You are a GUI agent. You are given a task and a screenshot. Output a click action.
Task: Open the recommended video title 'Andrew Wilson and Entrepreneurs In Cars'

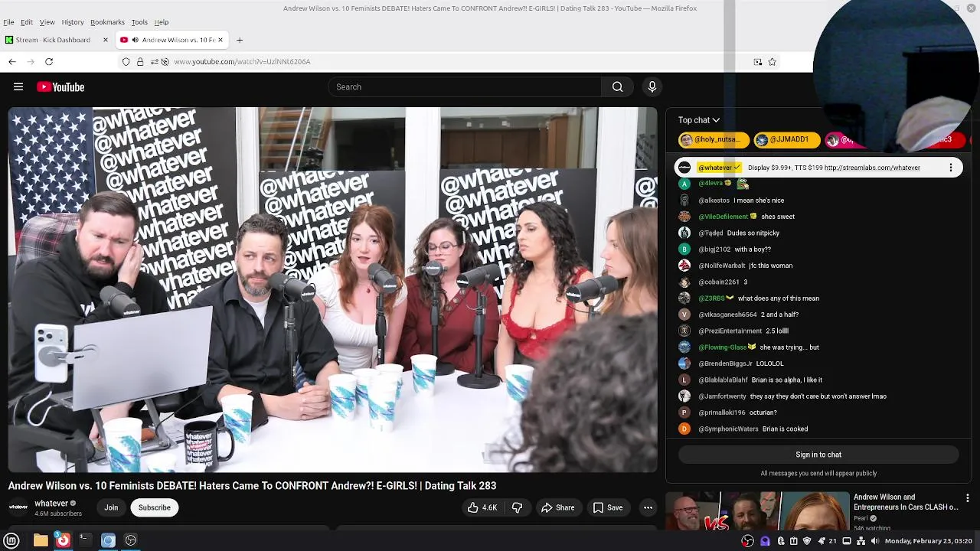click(x=906, y=502)
